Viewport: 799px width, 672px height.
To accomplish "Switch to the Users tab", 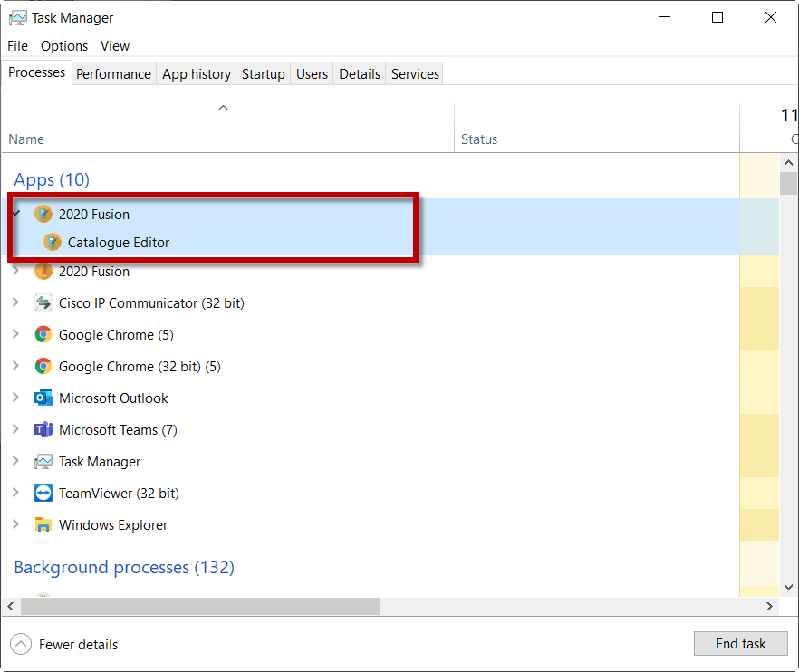I will 312,74.
